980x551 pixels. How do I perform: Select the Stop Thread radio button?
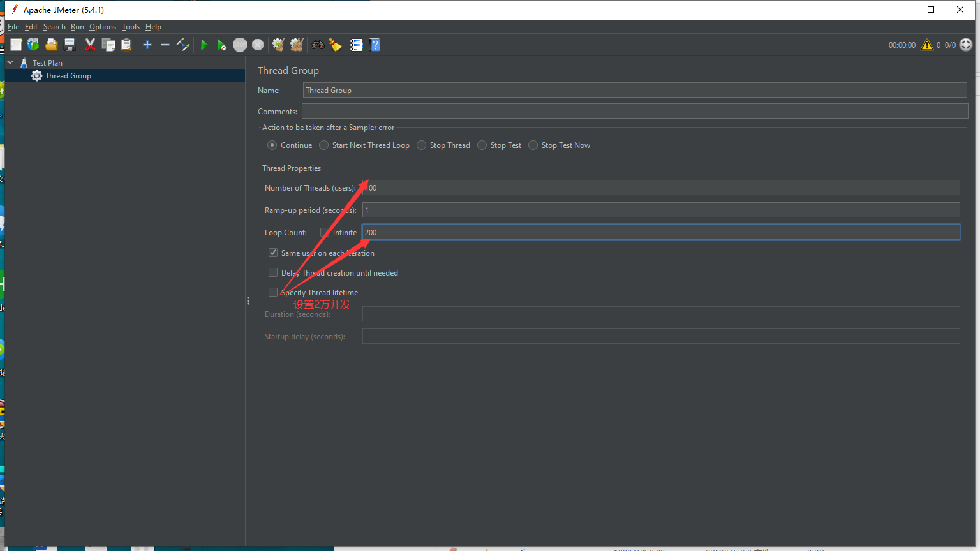pos(422,145)
